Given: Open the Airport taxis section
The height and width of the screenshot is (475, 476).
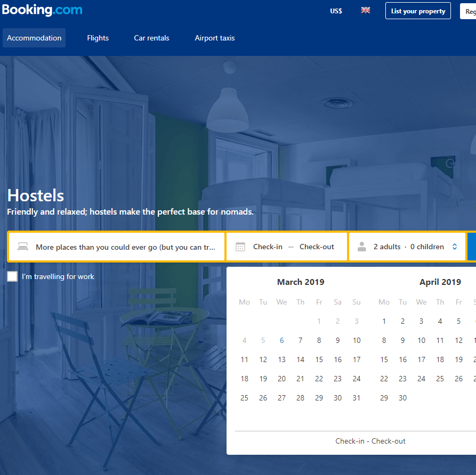Looking at the screenshot, I should (x=214, y=38).
